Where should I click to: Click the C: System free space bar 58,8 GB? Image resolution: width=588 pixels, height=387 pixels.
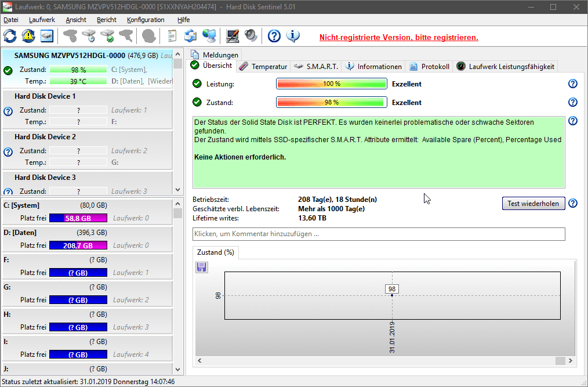click(78, 218)
